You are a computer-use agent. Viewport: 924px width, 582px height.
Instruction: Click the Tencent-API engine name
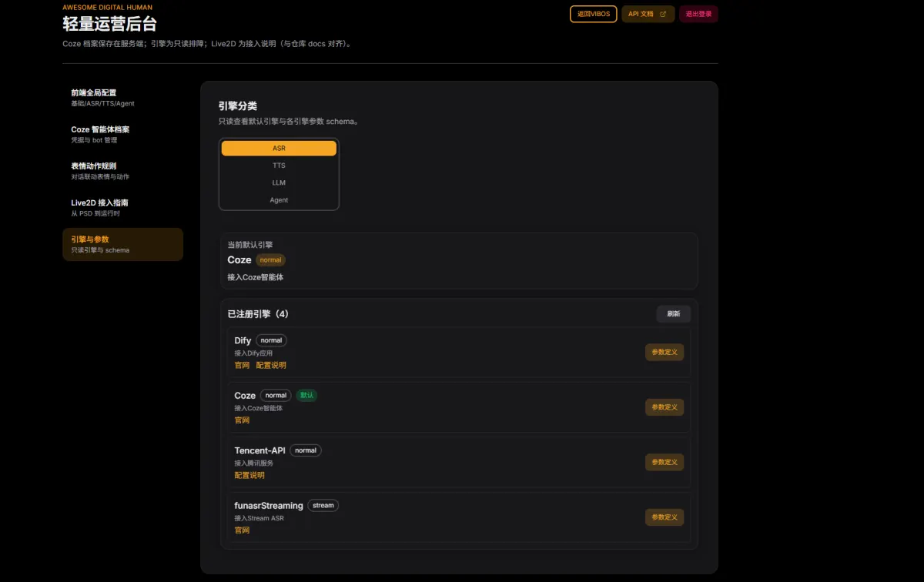(259, 450)
